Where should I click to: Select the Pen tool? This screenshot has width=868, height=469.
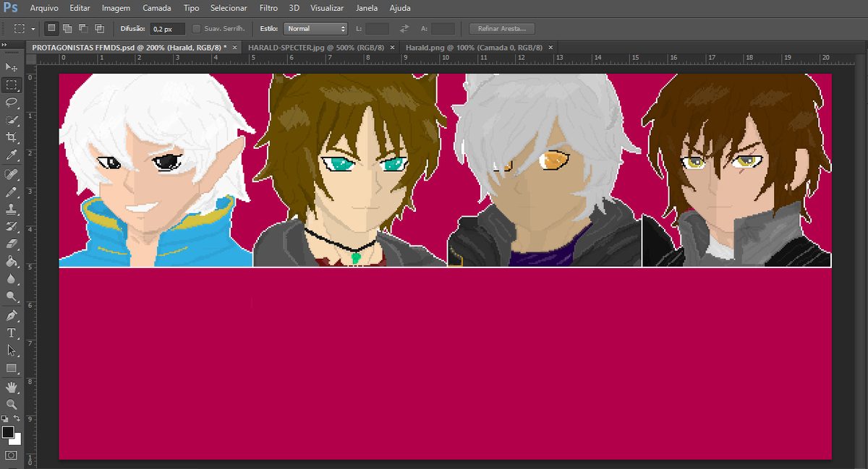[x=11, y=316]
